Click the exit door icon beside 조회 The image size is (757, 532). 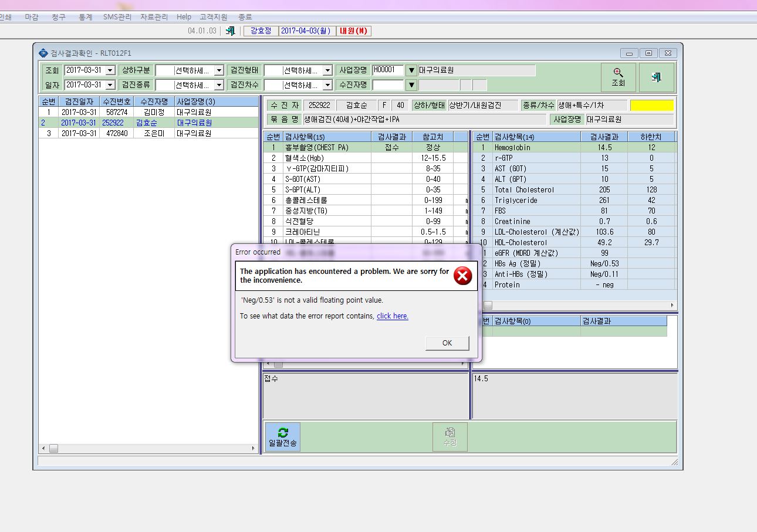point(656,77)
